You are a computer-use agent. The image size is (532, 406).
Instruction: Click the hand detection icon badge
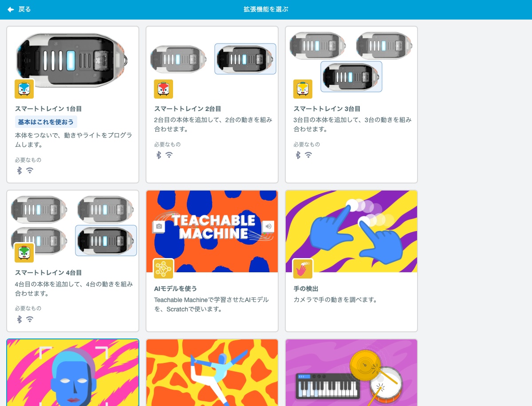(303, 269)
